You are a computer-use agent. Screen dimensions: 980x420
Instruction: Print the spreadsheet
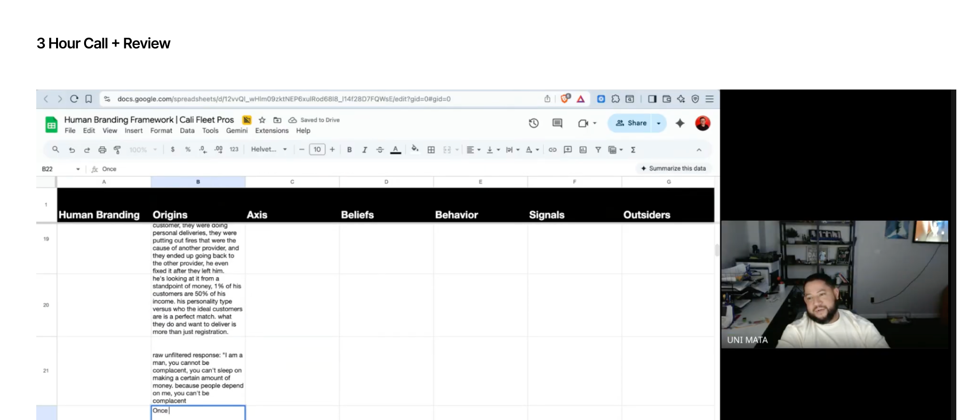[x=102, y=150]
